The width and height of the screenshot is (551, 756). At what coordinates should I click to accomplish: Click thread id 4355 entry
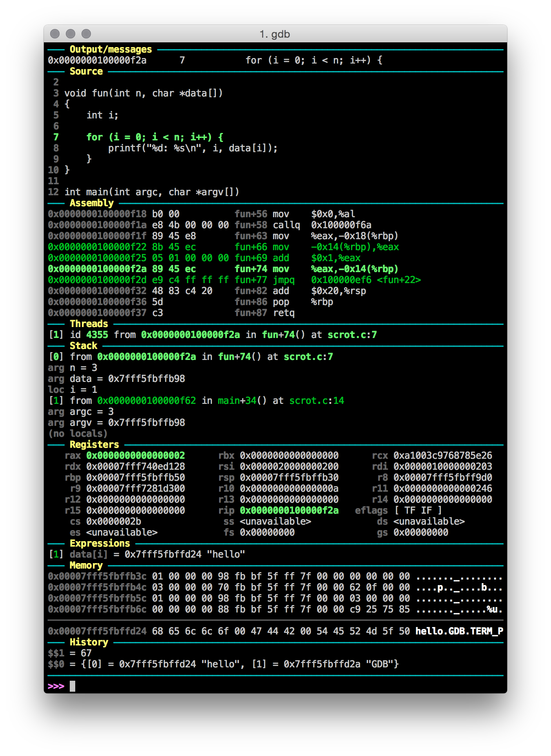[212, 335]
